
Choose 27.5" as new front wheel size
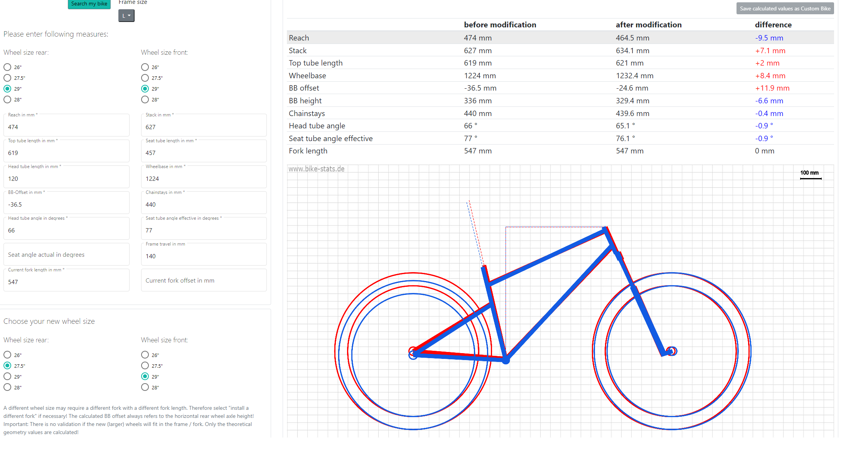[145, 365]
